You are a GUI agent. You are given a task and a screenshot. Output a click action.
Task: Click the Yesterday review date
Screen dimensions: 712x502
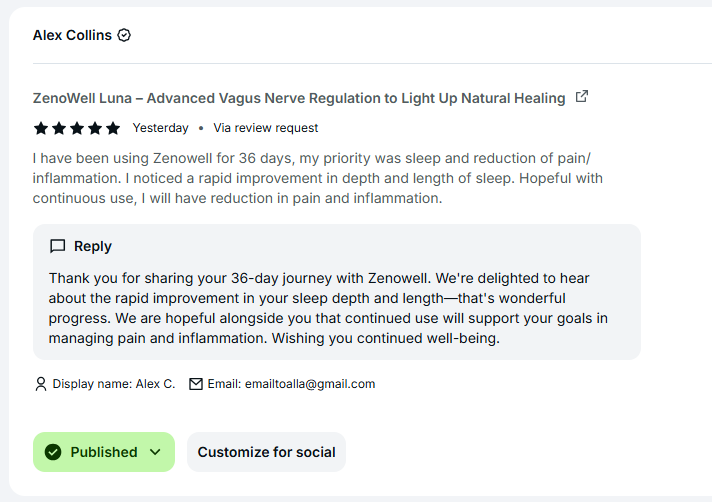click(161, 128)
